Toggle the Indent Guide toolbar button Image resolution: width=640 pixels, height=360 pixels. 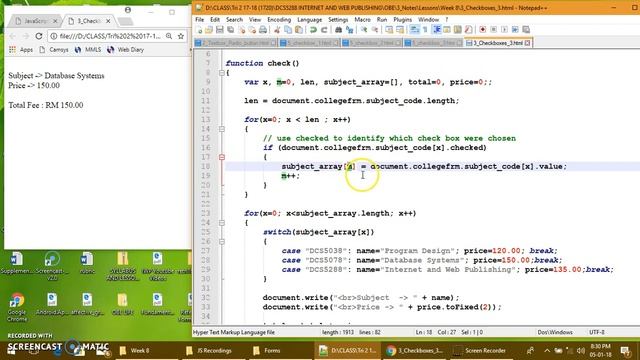pyautogui.click(x=437, y=29)
